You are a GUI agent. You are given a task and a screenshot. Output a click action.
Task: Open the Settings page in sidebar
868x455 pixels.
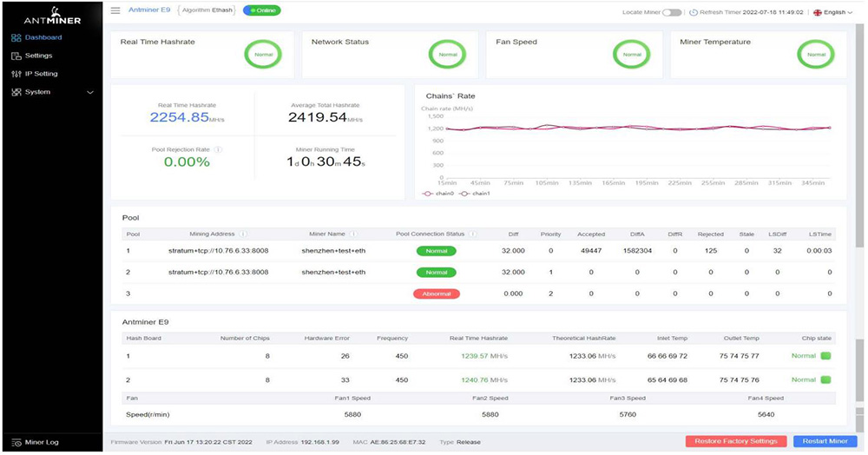pos(38,56)
